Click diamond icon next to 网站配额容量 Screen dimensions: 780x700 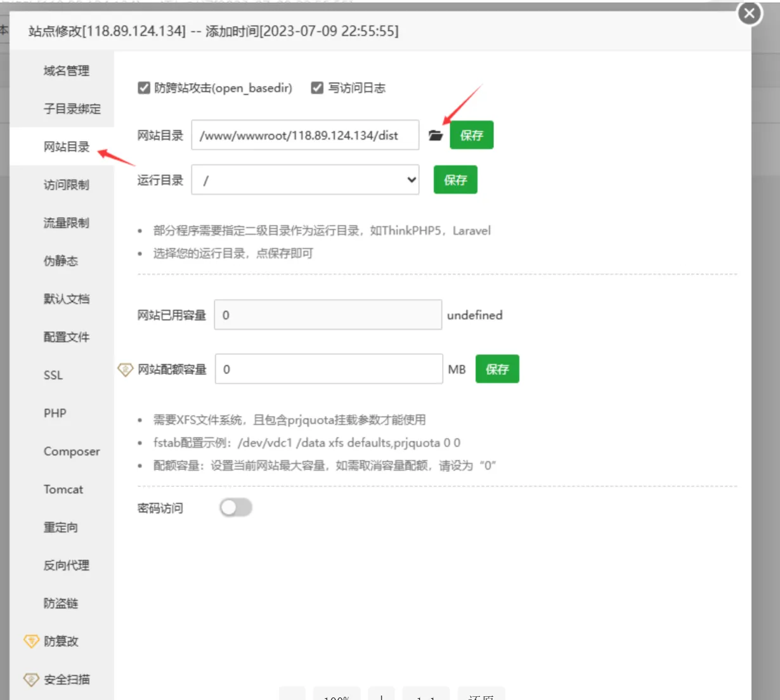point(126,369)
